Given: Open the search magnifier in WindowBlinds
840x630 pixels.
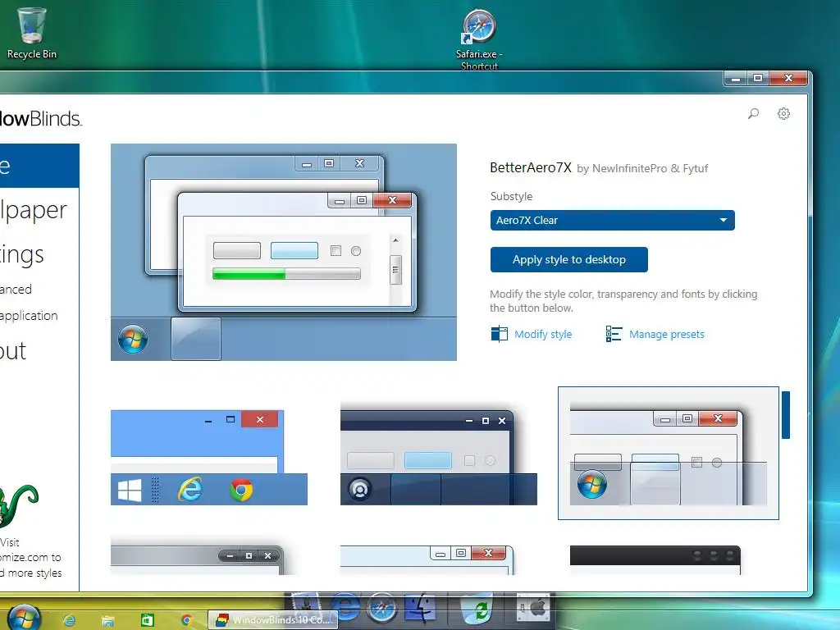Looking at the screenshot, I should [x=753, y=113].
